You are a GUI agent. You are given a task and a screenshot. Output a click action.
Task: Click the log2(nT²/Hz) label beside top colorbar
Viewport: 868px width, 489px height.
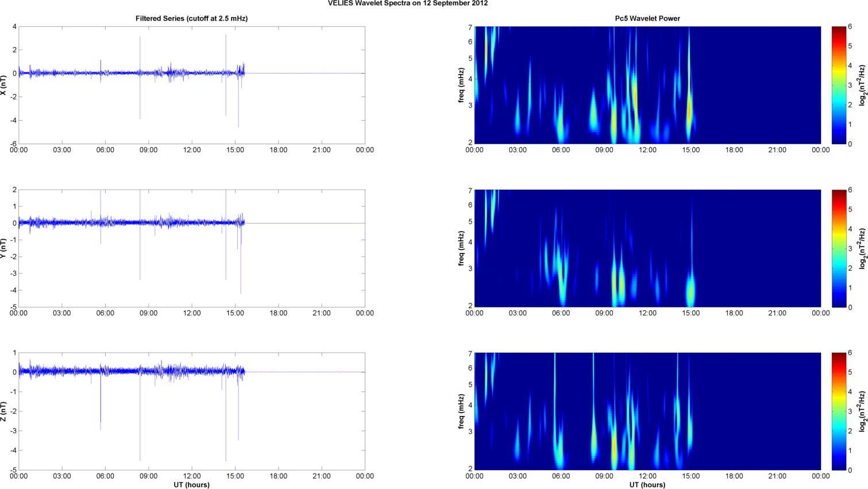tap(862, 85)
